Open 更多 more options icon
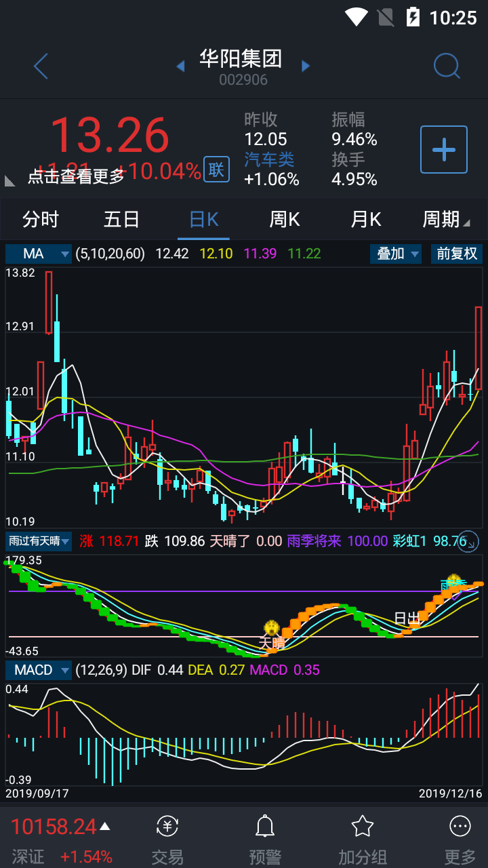 [x=460, y=827]
